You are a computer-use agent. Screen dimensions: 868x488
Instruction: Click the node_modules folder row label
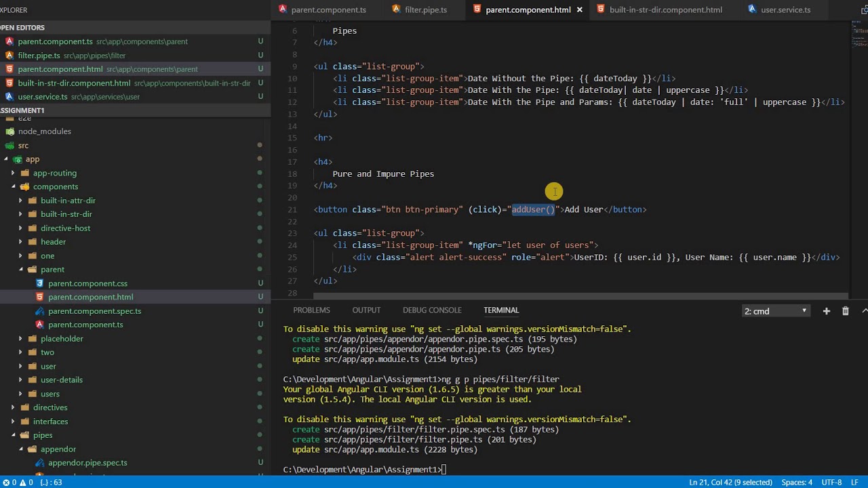pos(45,131)
